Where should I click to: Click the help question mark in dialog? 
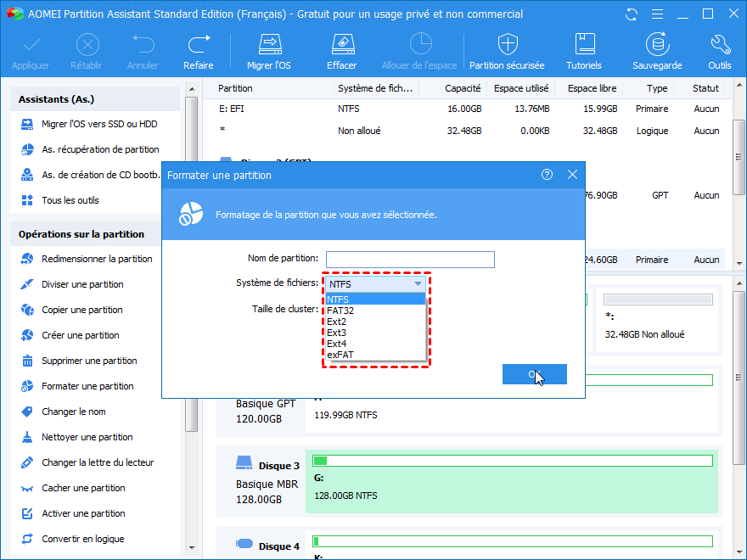pos(547,175)
